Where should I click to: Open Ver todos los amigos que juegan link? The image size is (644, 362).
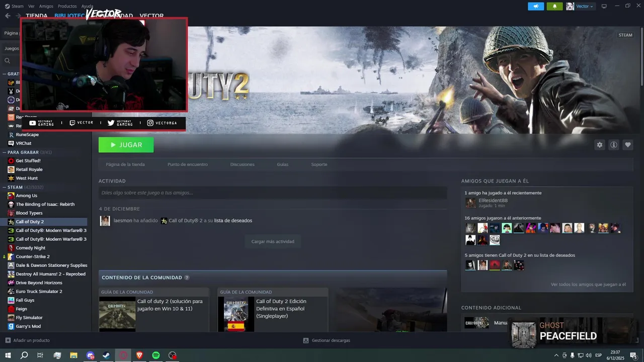tap(588, 285)
